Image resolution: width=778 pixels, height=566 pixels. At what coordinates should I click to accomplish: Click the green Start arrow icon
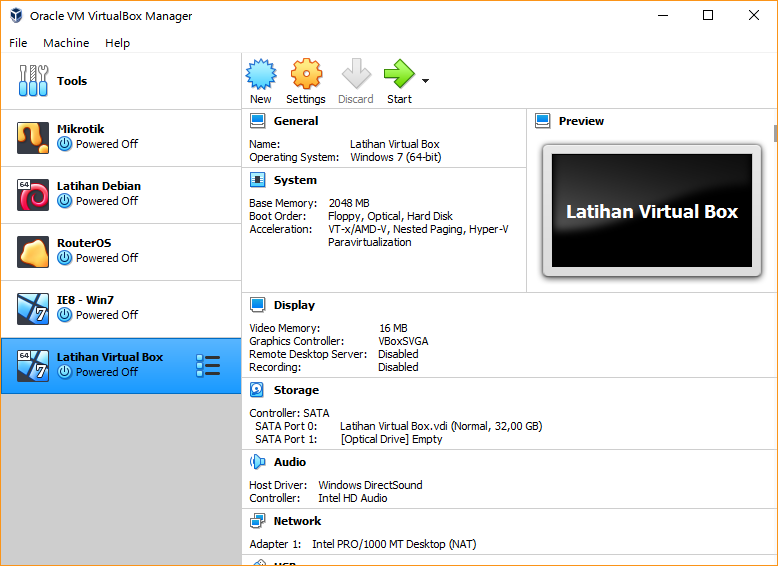pos(399,76)
